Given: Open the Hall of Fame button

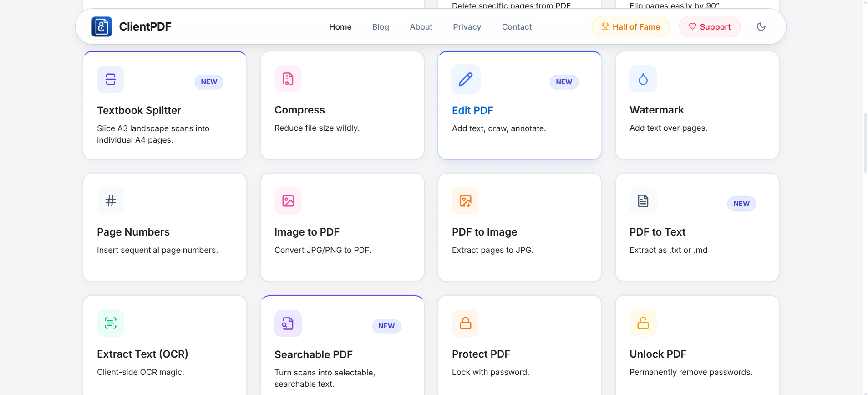Looking at the screenshot, I should [x=630, y=26].
